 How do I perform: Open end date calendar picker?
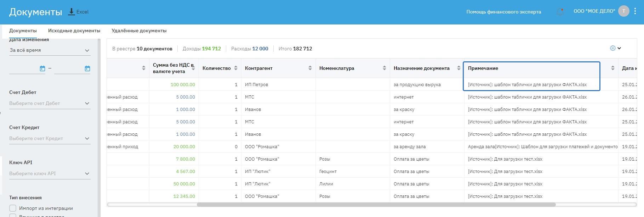[x=87, y=68]
